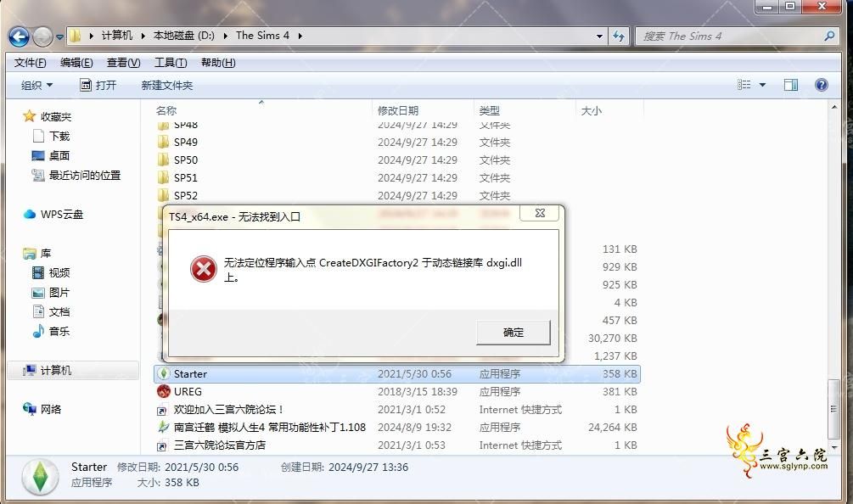Open the recent locations dropdown arrow
The width and height of the screenshot is (853, 504).
pyautogui.click(x=59, y=37)
